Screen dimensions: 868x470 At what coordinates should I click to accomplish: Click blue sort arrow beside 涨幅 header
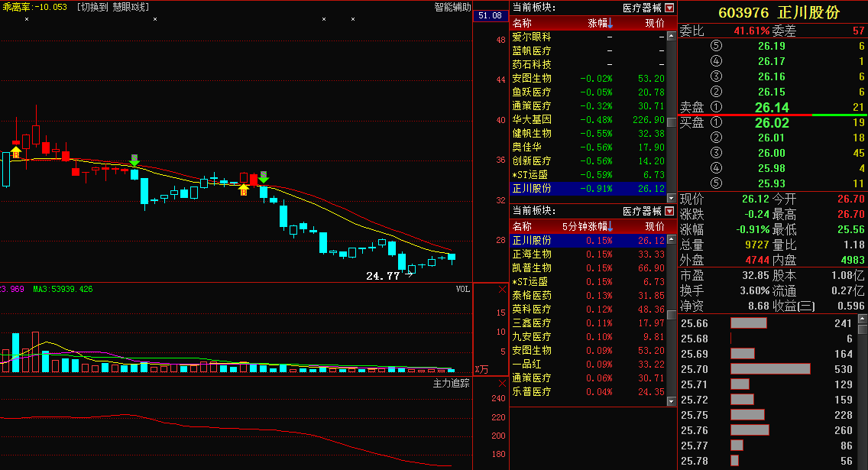[611, 23]
